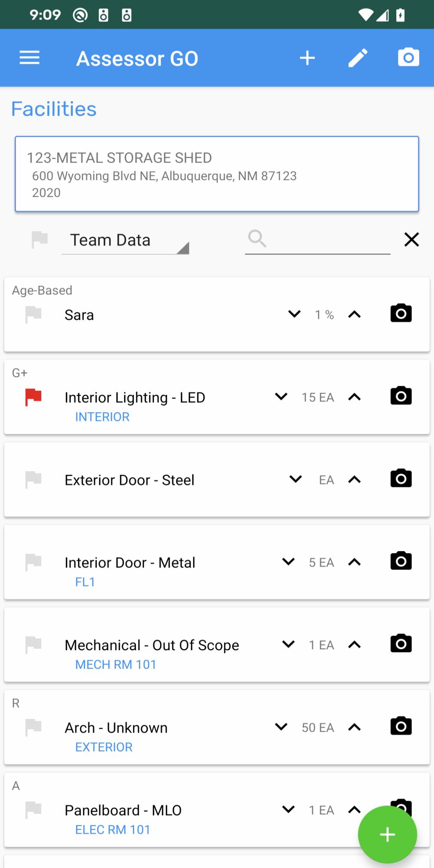Focus the search input field
The width and height of the screenshot is (434, 868).
pos(318,240)
